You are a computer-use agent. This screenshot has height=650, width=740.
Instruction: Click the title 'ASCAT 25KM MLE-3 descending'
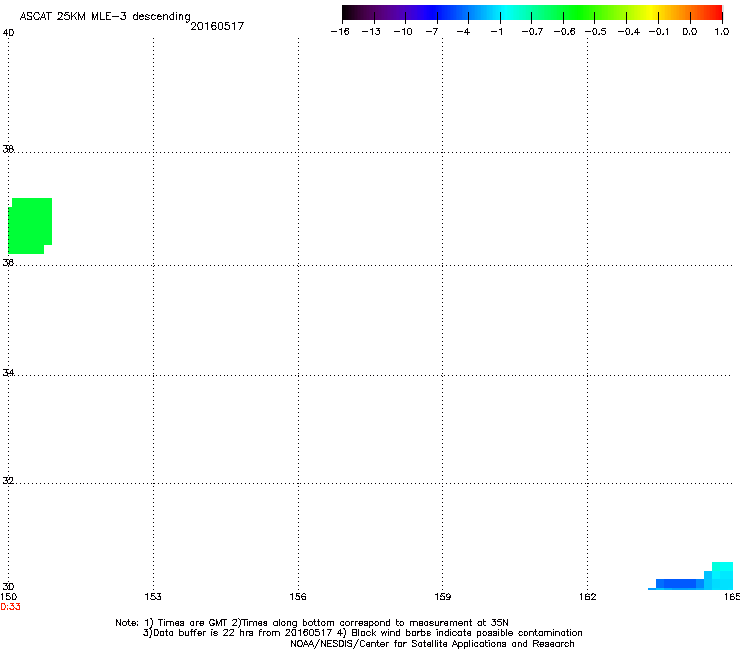click(x=105, y=17)
